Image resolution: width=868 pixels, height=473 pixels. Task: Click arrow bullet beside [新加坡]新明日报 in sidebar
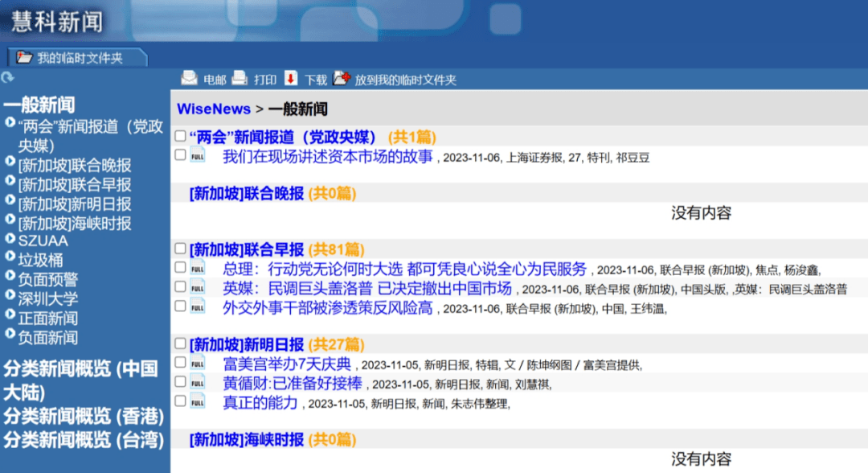(10, 200)
